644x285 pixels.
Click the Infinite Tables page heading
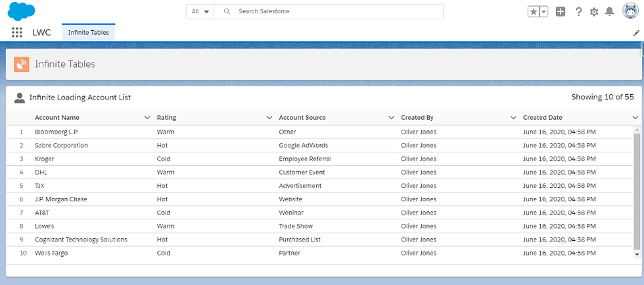tap(65, 64)
